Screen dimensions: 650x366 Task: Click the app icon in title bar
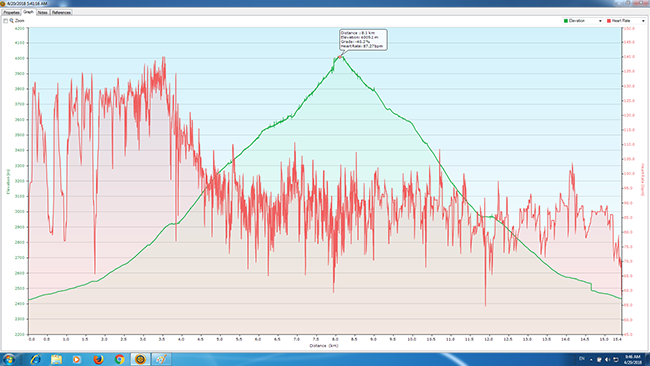point(2,3)
